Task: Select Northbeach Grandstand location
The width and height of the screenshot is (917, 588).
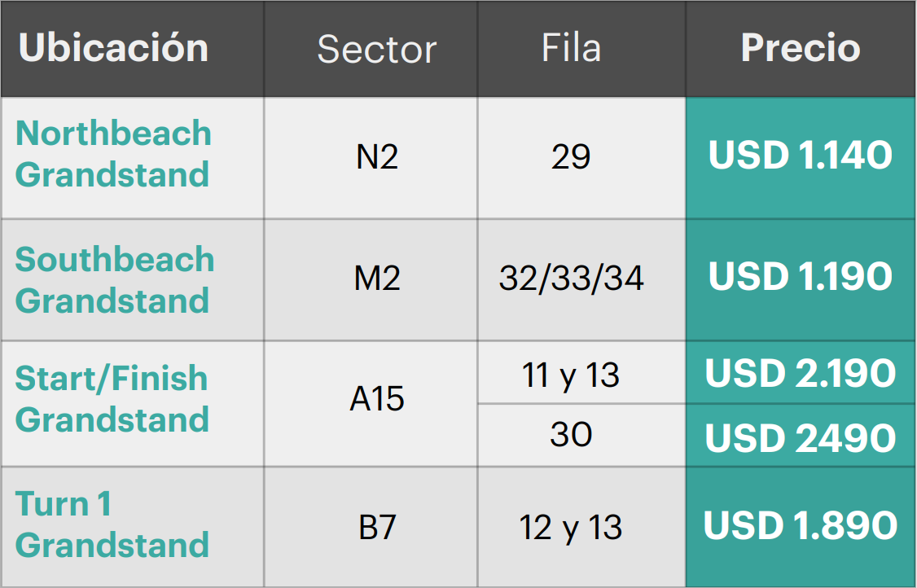Action: coord(113,154)
